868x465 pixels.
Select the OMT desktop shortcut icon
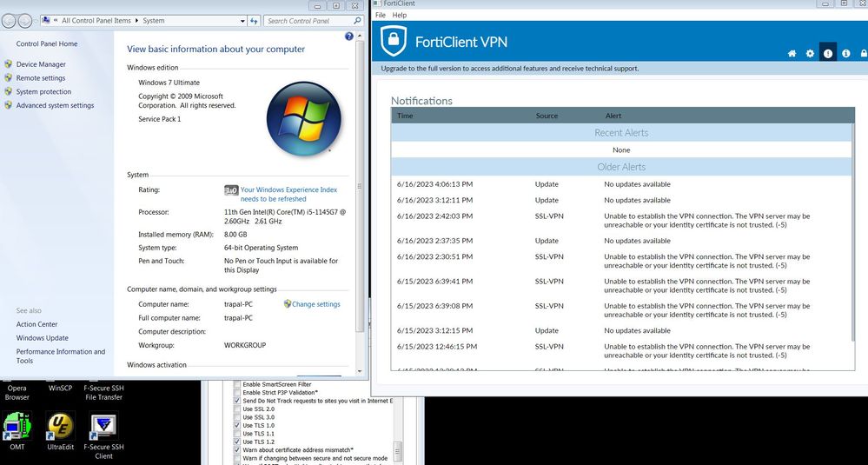[x=17, y=426]
